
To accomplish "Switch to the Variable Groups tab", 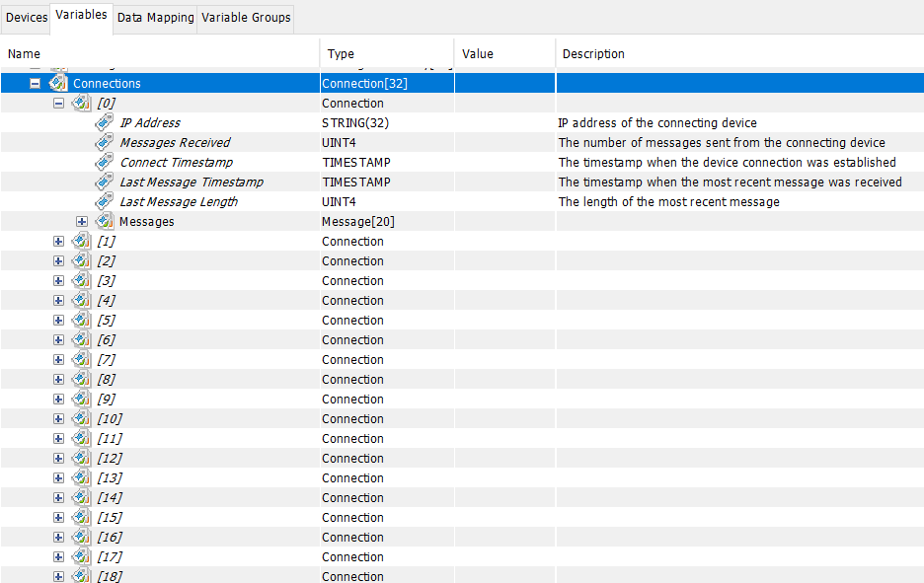I will pos(245,17).
